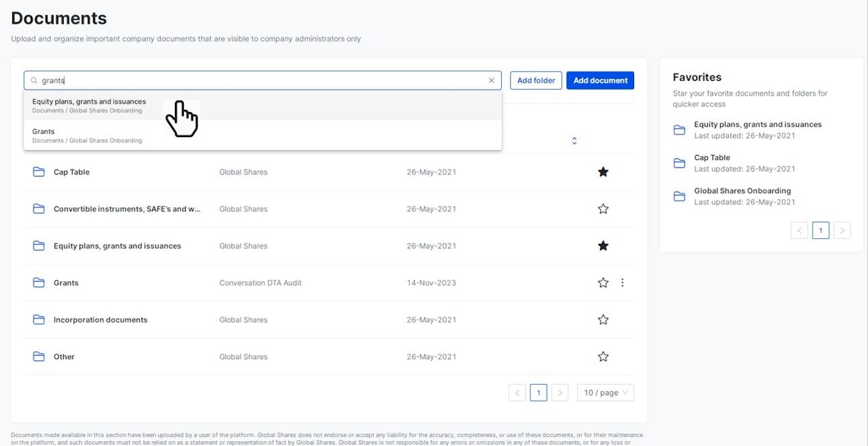Favorite the Grants folder star
Image resolution: width=868 pixels, height=446 pixels.
(x=603, y=282)
